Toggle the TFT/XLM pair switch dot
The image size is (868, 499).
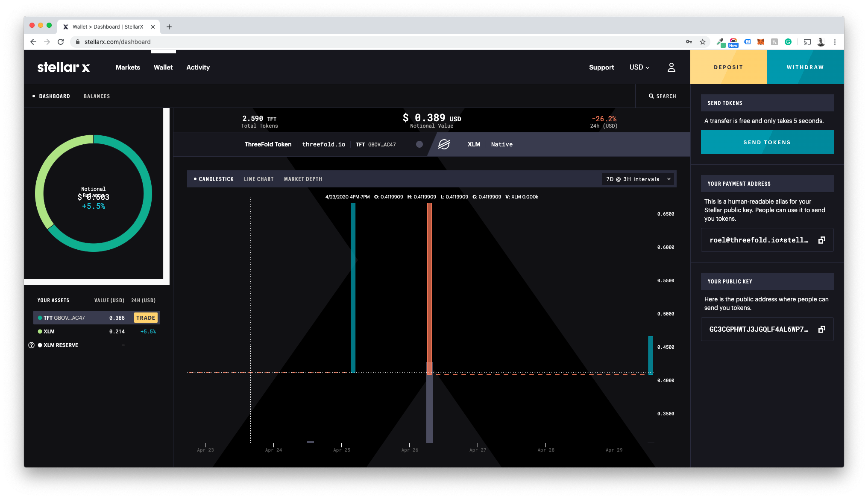pyautogui.click(x=419, y=144)
